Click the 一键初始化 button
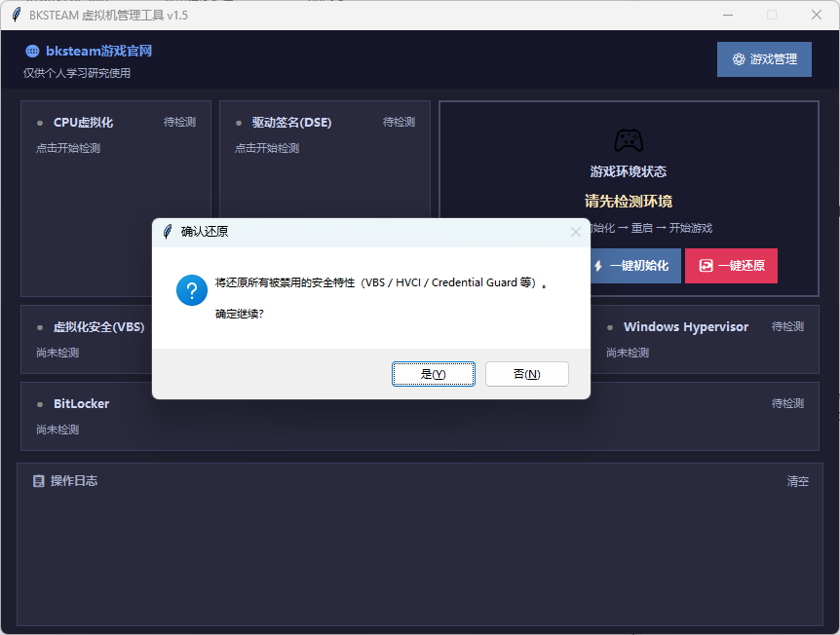This screenshot has width=840, height=635. tap(636, 266)
